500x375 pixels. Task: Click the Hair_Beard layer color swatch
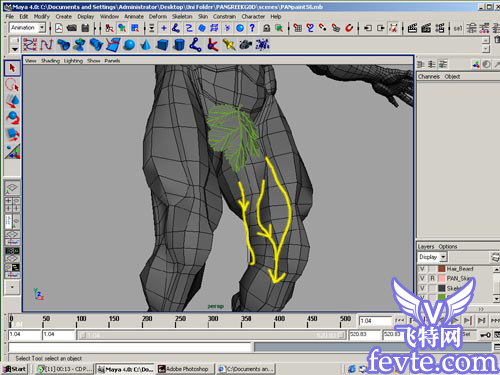[x=442, y=269]
